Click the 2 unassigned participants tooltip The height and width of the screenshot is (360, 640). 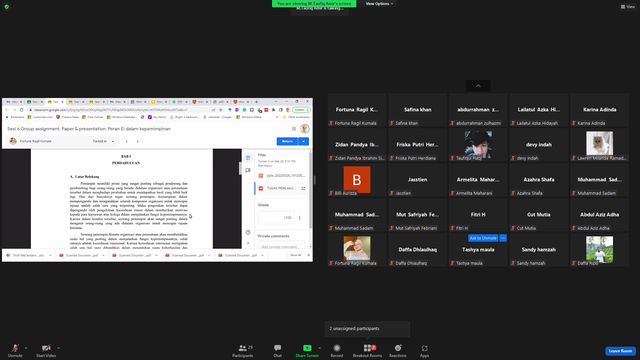pyautogui.click(x=367, y=329)
